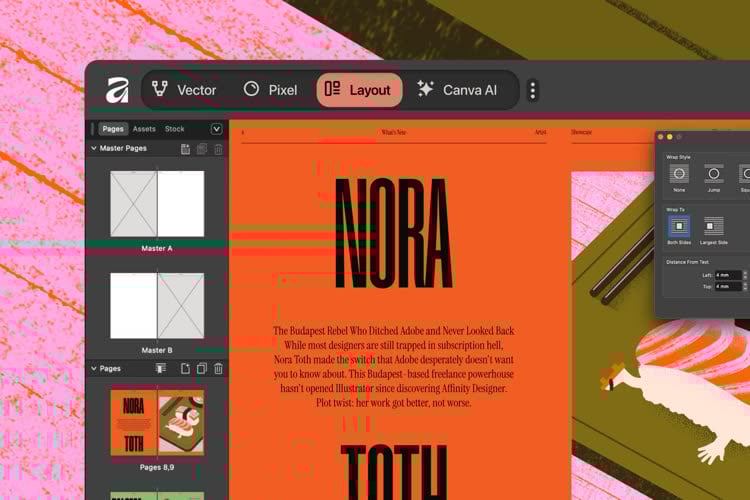
Task: Add a new page in Pages section
Action: click(185, 369)
